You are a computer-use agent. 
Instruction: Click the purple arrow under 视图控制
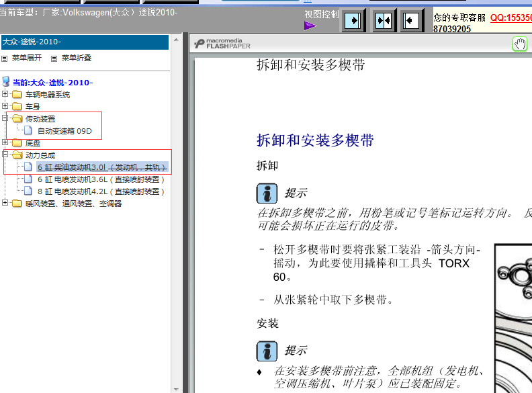click(x=310, y=26)
